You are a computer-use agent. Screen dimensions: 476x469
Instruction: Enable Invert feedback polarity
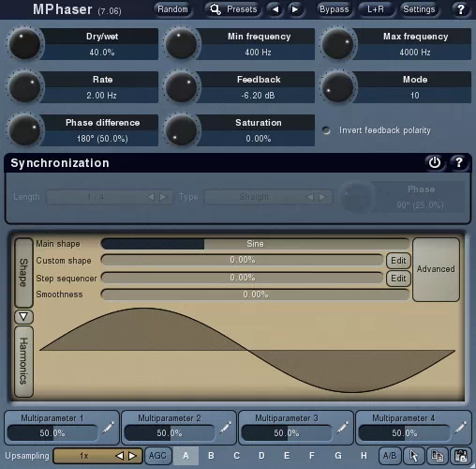pos(326,130)
